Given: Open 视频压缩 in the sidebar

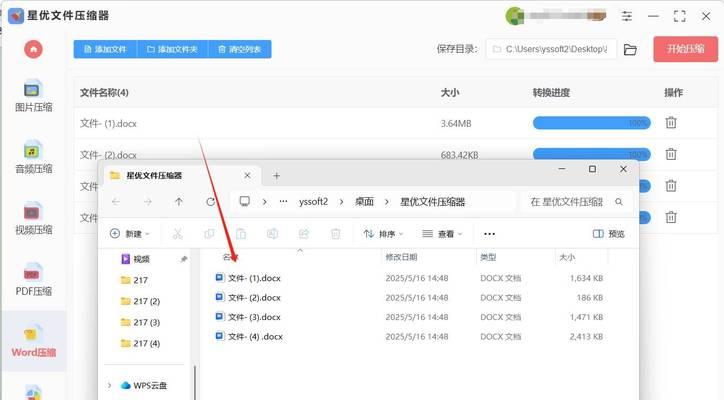Looking at the screenshot, I should tap(33, 219).
